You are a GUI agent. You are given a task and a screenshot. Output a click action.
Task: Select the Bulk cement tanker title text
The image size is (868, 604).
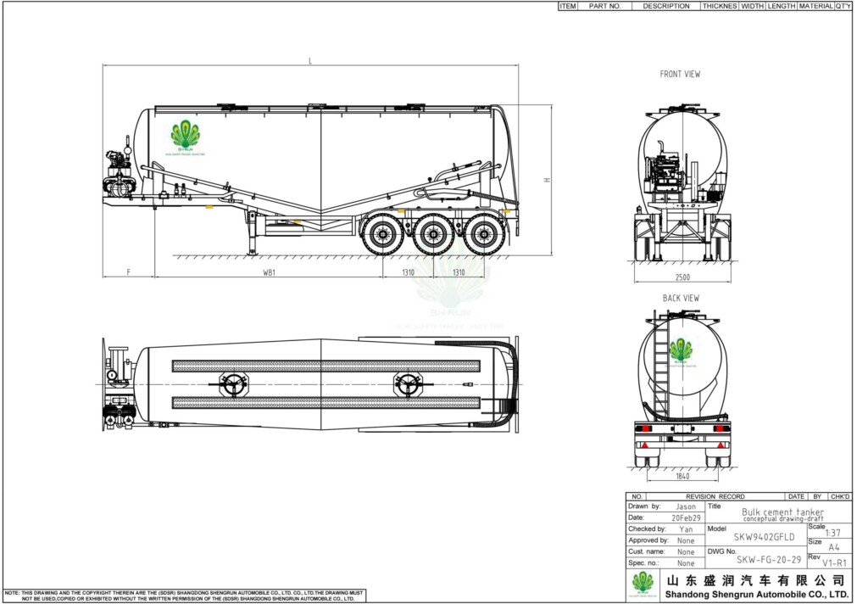coord(782,512)
